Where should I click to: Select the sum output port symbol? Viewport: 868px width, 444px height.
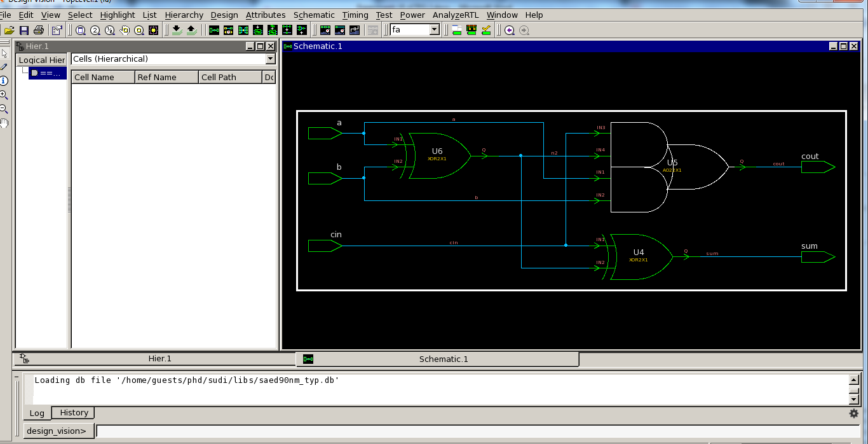(818, 257)
